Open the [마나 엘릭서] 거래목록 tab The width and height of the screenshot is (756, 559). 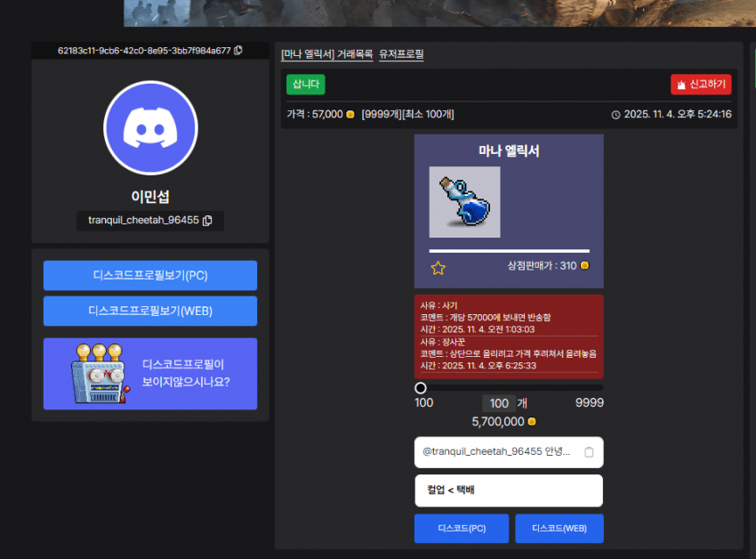[326, 54]
